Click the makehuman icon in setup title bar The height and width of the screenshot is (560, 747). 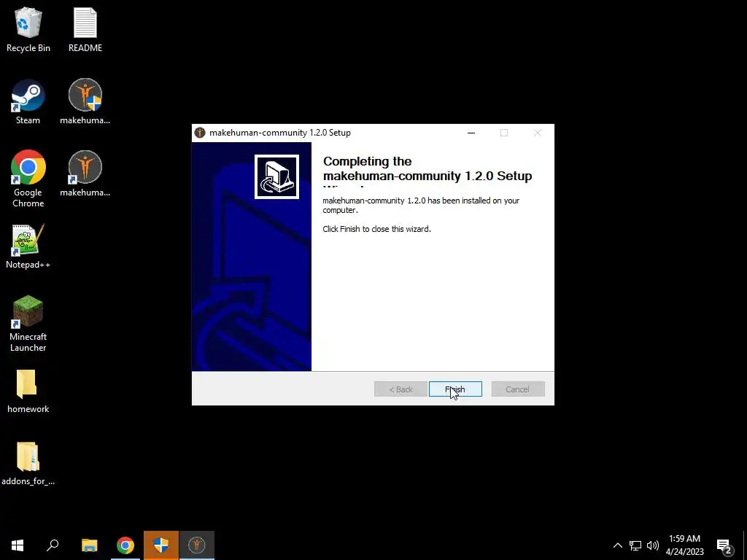200,133
